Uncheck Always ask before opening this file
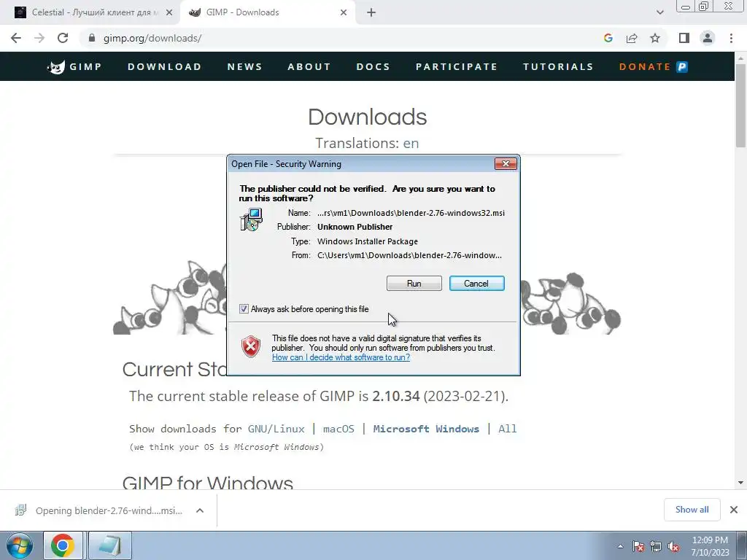Screen dimensions: 747x560 pyautogui.click(x=244, y=309)
